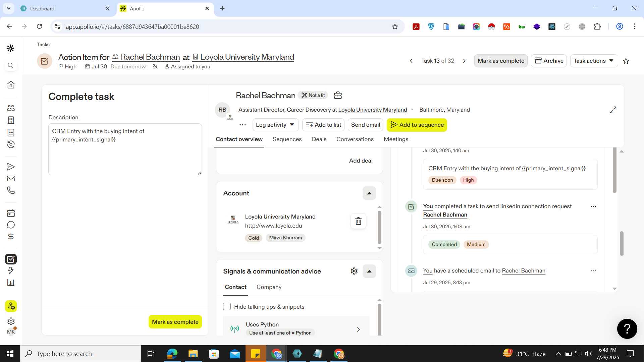Click Send email button

(366, 125)
